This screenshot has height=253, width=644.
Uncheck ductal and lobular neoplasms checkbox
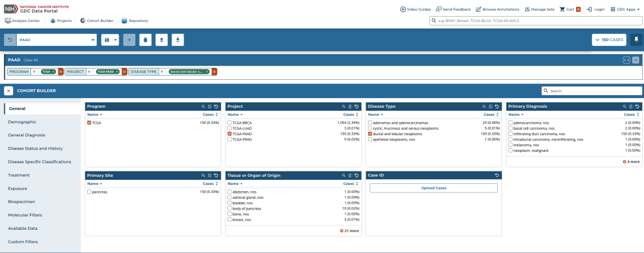click(370, 134)
